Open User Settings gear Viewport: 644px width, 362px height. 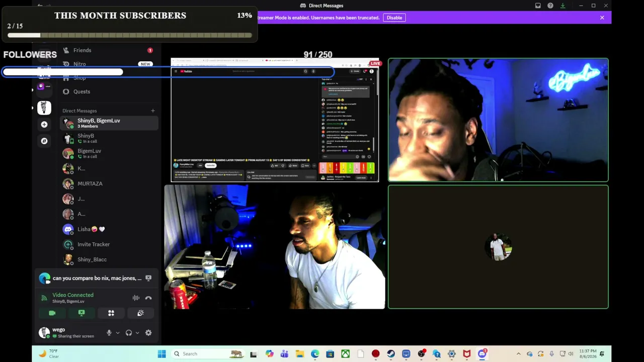point(148,333)
